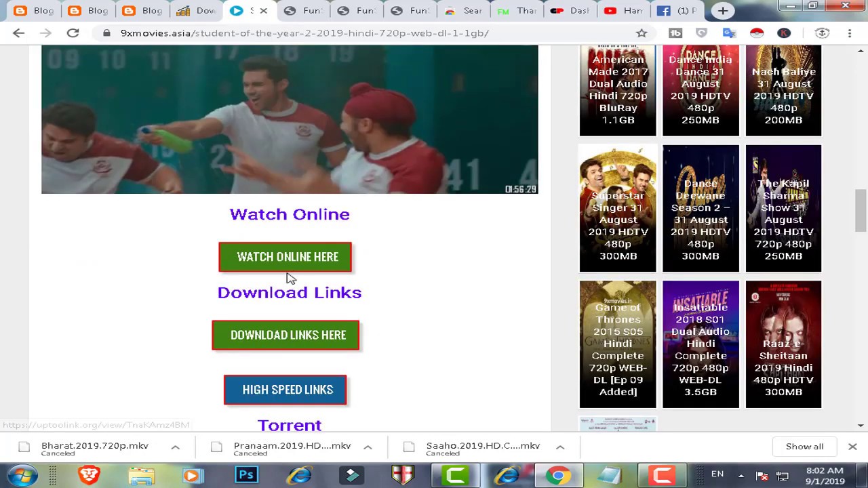Click the Chrome profile avatar icon

pyautogui.click(x=822, y=33)
